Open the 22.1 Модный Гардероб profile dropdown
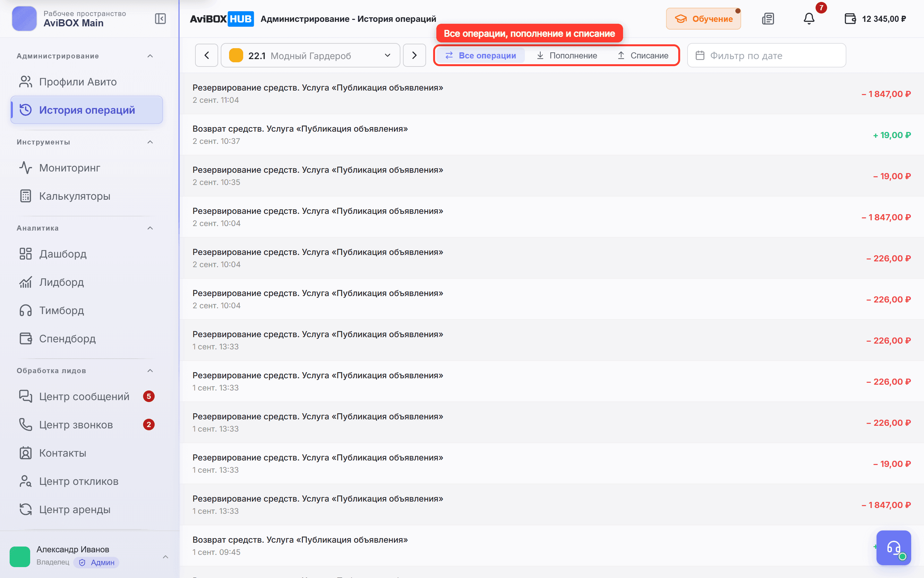Screen dimensions: 924x578 (311, 56)
